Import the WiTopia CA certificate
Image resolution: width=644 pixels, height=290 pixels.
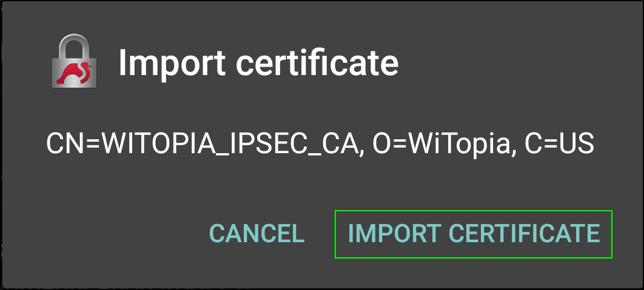click(x=474, y=234)
